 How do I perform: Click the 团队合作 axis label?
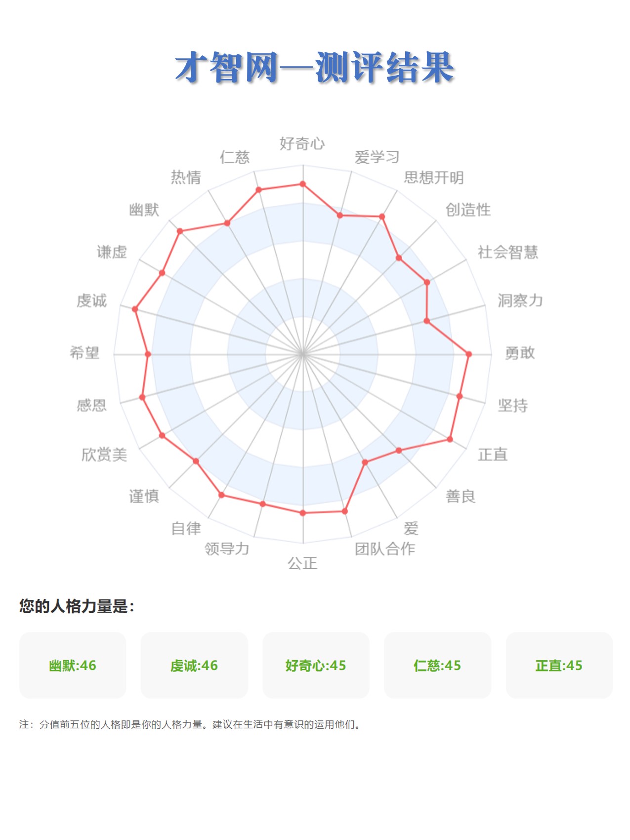pos(385,548)
